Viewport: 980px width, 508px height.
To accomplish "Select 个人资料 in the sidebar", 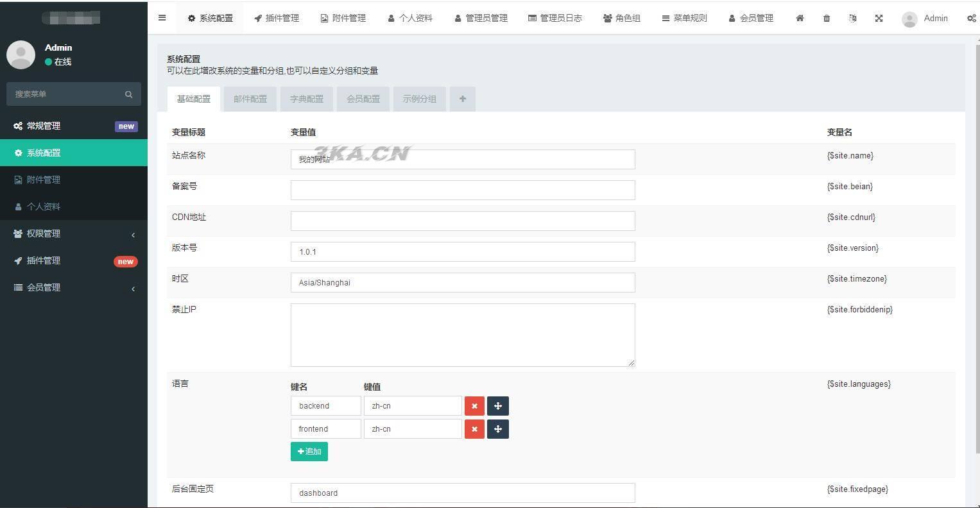I will coord(74,207).
